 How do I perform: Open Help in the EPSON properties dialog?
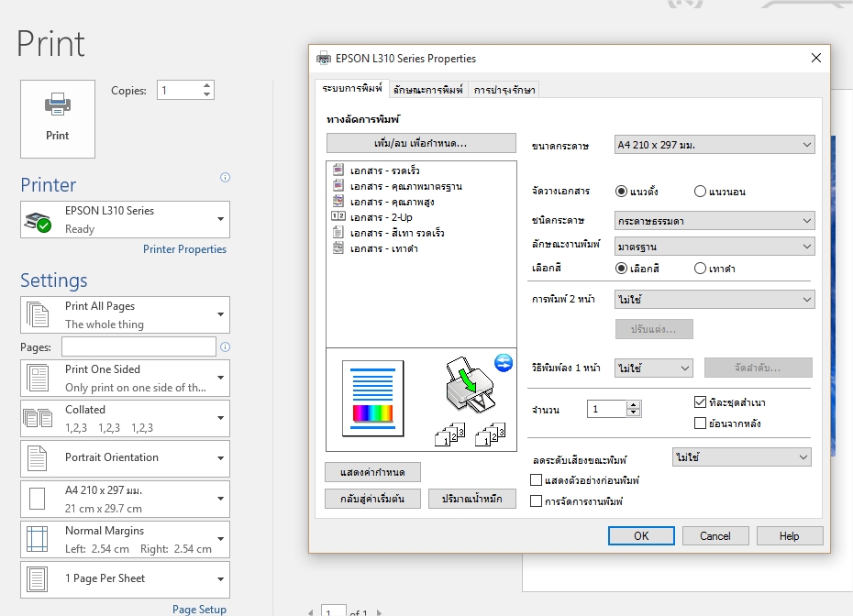coord(790,535)
